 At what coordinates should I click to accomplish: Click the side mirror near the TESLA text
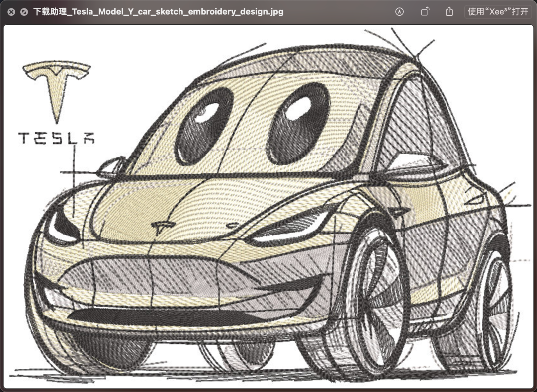click(112, 167)
